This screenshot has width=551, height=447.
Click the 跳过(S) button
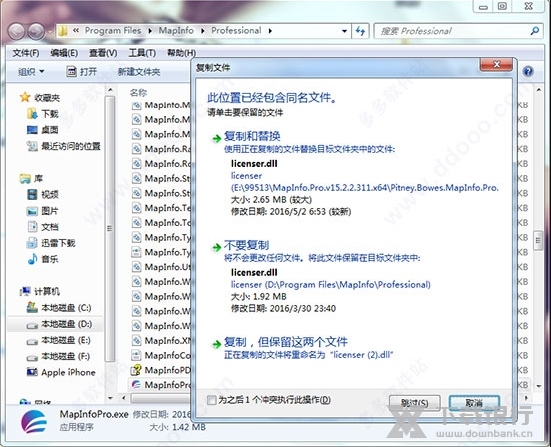pyautogui.click(x=415, y=403)
